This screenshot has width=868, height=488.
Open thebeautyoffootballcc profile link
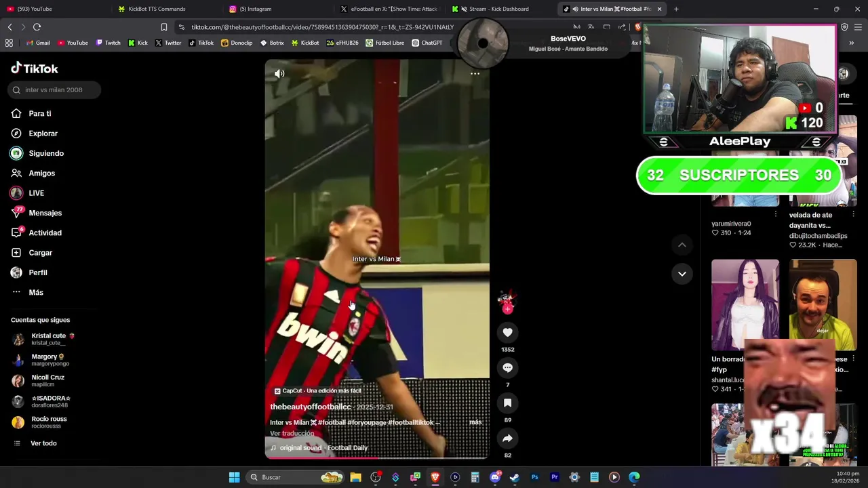311,407
